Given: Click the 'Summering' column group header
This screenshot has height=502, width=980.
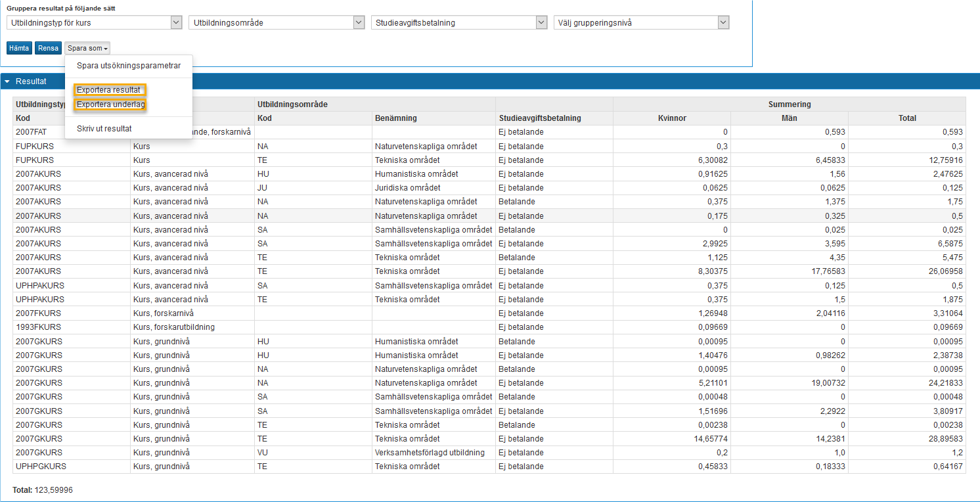Looking at the screenshot, I should coord(790,104).
